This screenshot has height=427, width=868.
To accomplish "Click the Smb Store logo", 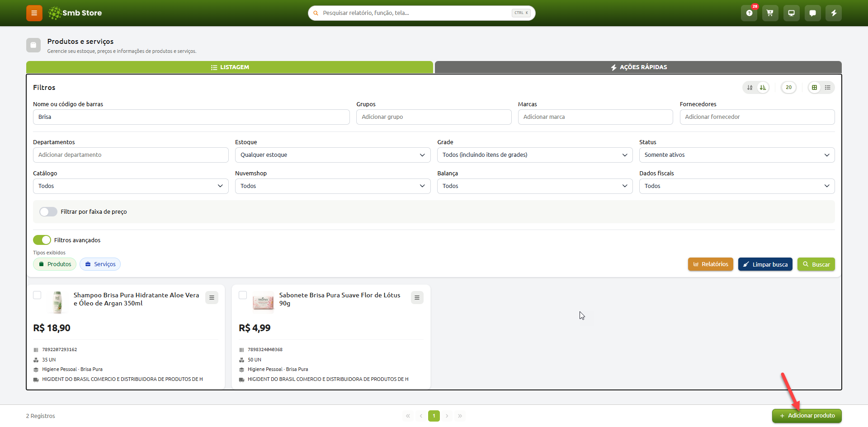I will (x=75, y=13).
